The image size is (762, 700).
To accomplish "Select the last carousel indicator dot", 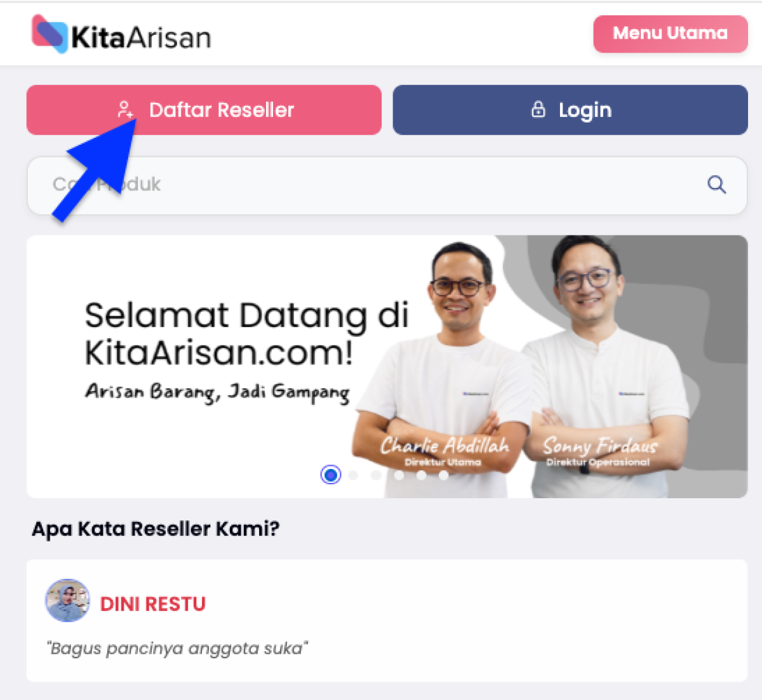I will pyautogui.click(x=443, y=475).
